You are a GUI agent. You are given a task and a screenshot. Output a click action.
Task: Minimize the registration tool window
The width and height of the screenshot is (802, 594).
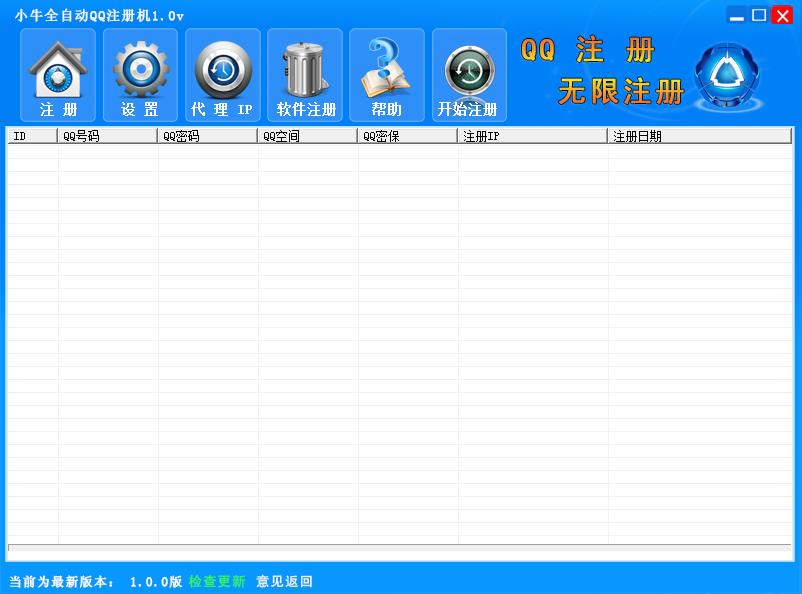[x=736, y=15]
